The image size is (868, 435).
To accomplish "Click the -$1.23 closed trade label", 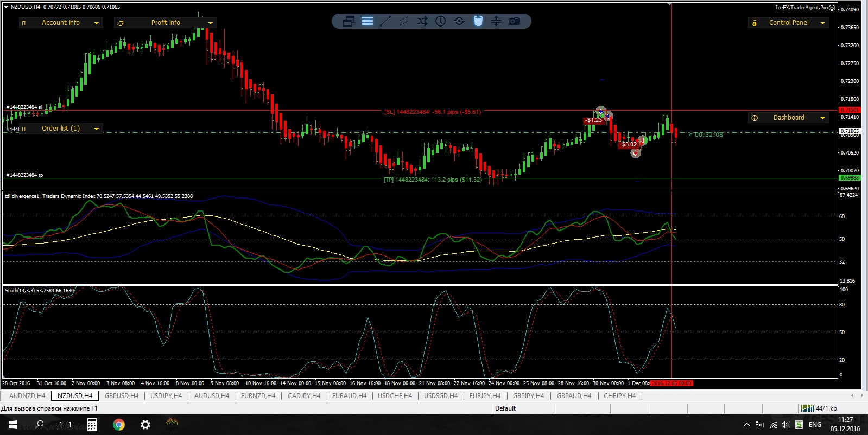I will [x=594, y=120].
